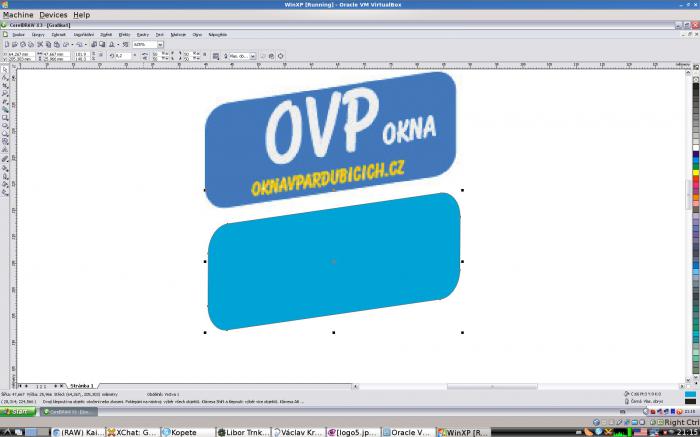Open the Efekty menu
The height and width of the screenshot is (437, 700).
click(124, 34)
